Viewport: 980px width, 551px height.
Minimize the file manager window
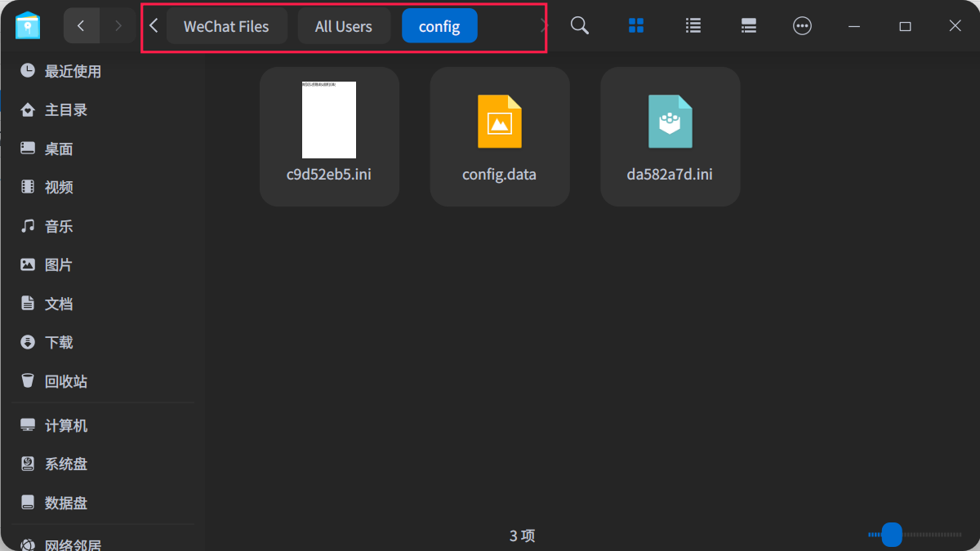click(854, 26)
